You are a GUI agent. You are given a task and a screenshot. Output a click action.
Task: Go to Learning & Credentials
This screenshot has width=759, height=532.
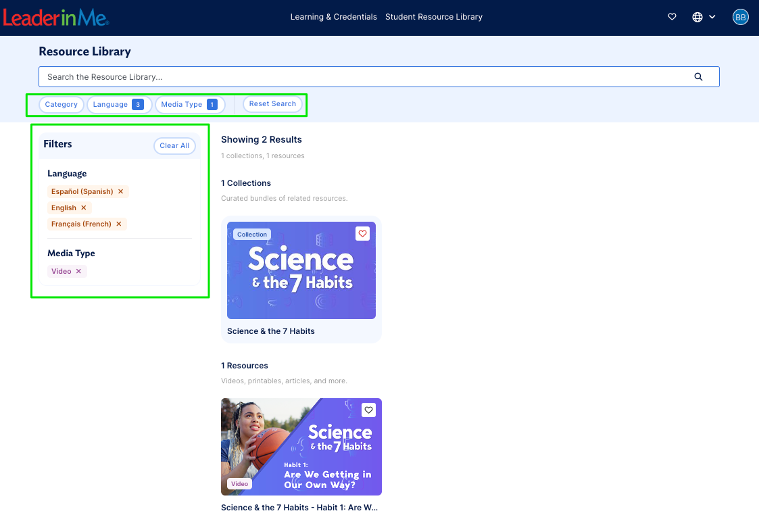coord(333,17)
